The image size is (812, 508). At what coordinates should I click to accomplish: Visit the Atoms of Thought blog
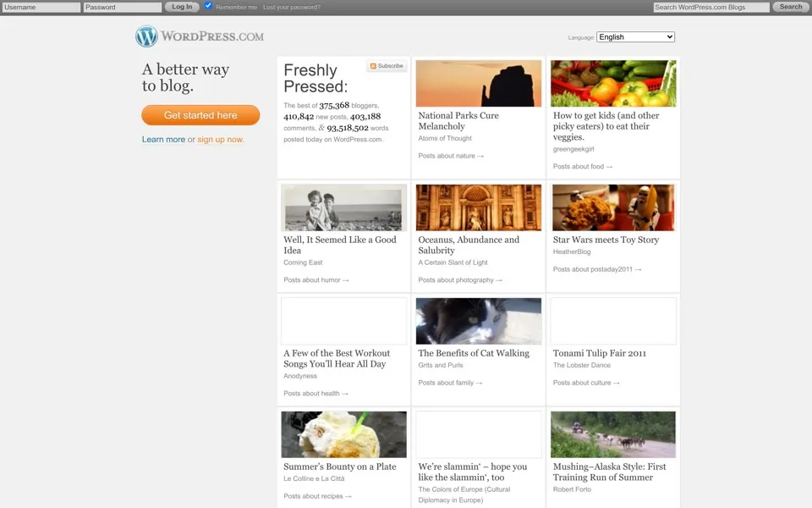(445, 138)
